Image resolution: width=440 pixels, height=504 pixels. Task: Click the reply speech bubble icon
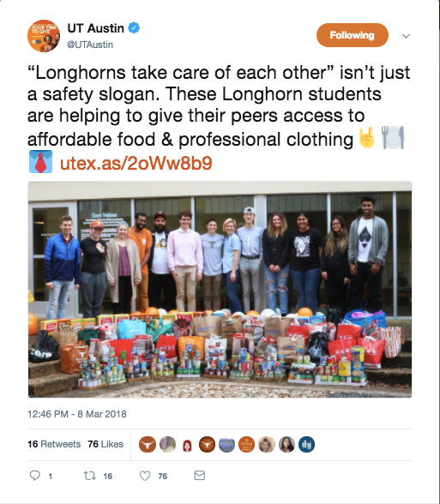click(34, 476)
